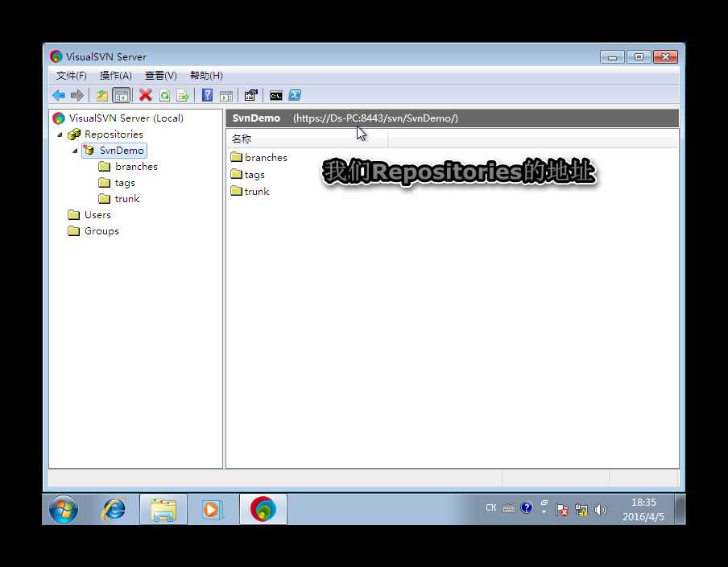
Task: Click the VisualSVN Server window title icon
Action: 56,56
